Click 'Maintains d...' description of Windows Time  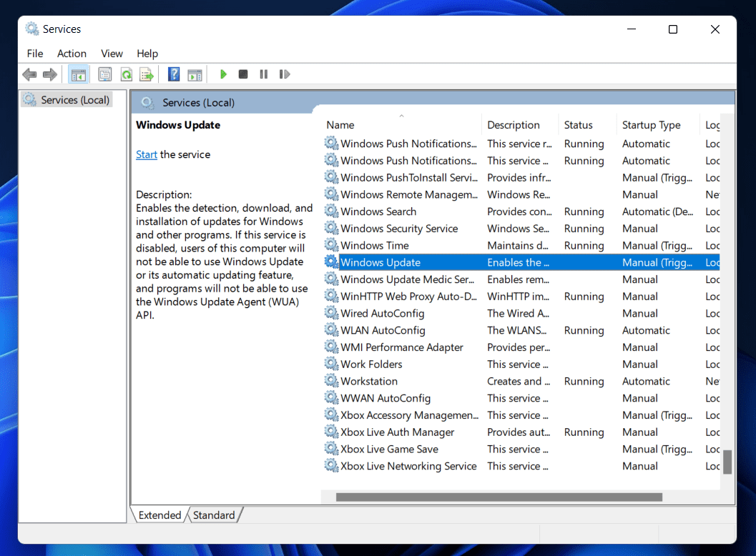518,246
